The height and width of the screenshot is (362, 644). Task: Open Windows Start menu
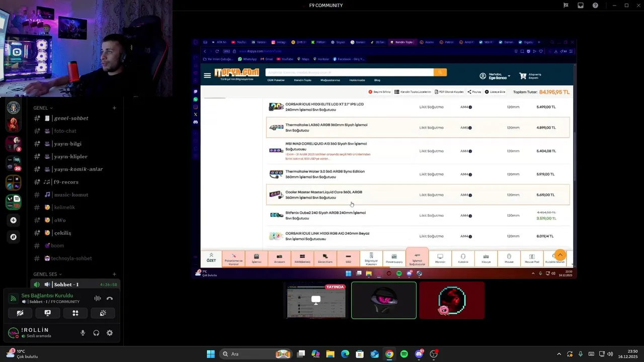[x=211, y=354]
